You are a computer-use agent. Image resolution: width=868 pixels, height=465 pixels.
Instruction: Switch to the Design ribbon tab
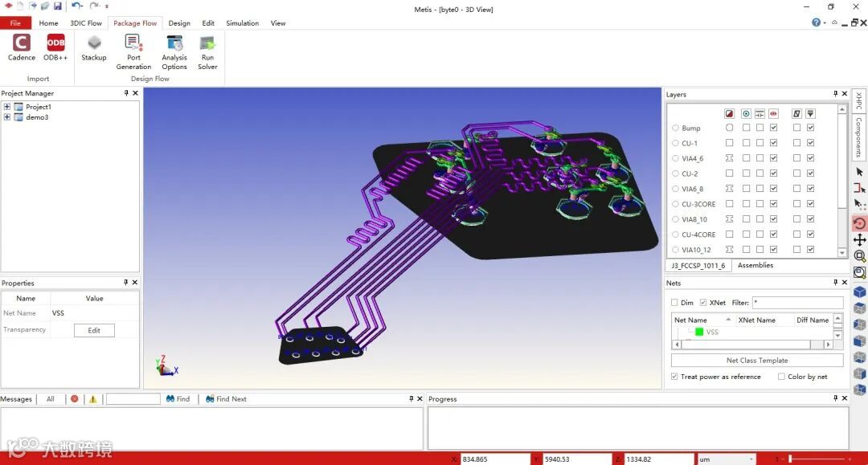179,23
